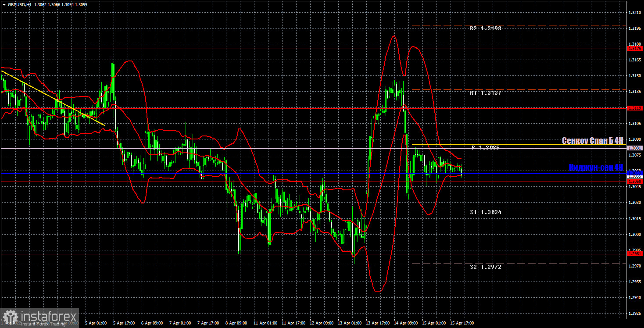Click the 1.2955 price axis value
This screenshot has width=644, height=328.
click(635, 282)
